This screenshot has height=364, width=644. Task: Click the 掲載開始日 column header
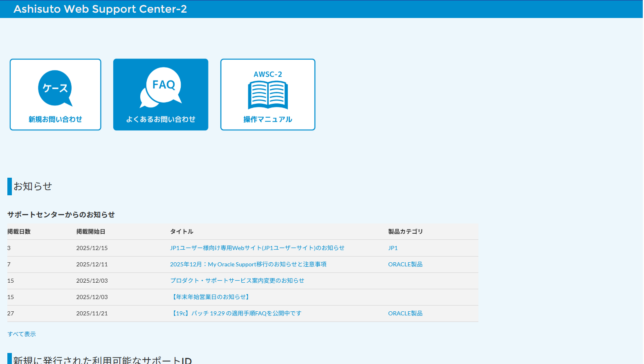[x=91, y=232]
